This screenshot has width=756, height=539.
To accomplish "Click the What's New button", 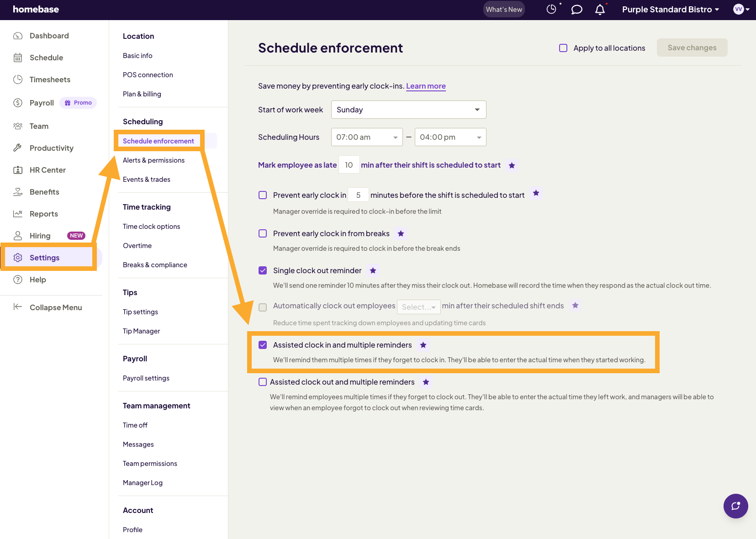I will click(x=504, y=9).
